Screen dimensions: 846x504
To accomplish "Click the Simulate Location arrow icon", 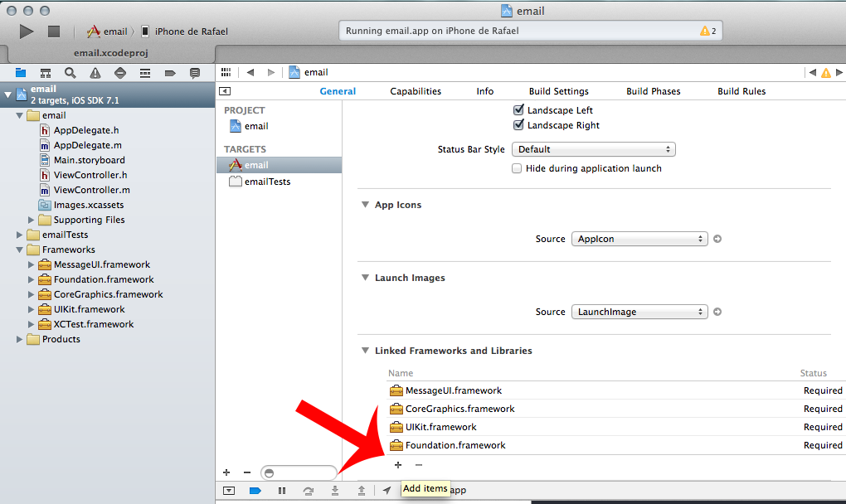I will (x=387, y=491).
